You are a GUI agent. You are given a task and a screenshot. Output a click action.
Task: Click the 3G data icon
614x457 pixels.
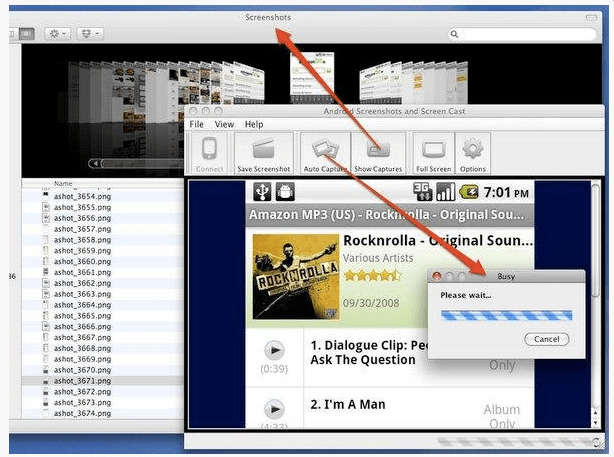pos(423,192)
